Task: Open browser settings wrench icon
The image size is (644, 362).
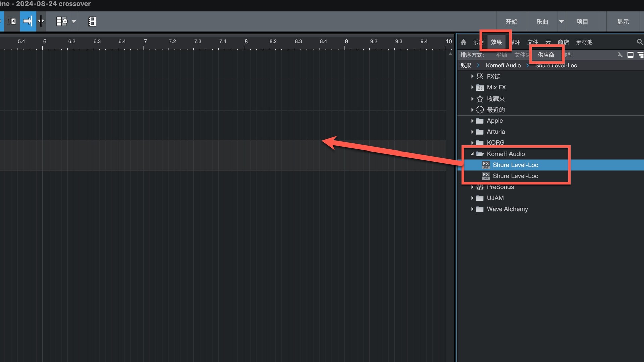Action: [x=620, y=55]
